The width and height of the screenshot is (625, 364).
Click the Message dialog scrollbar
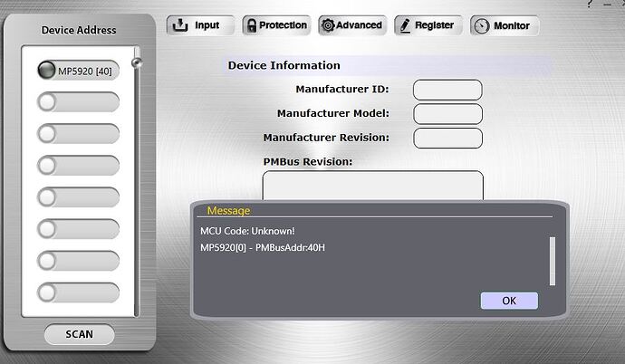[x=552, y=262]
